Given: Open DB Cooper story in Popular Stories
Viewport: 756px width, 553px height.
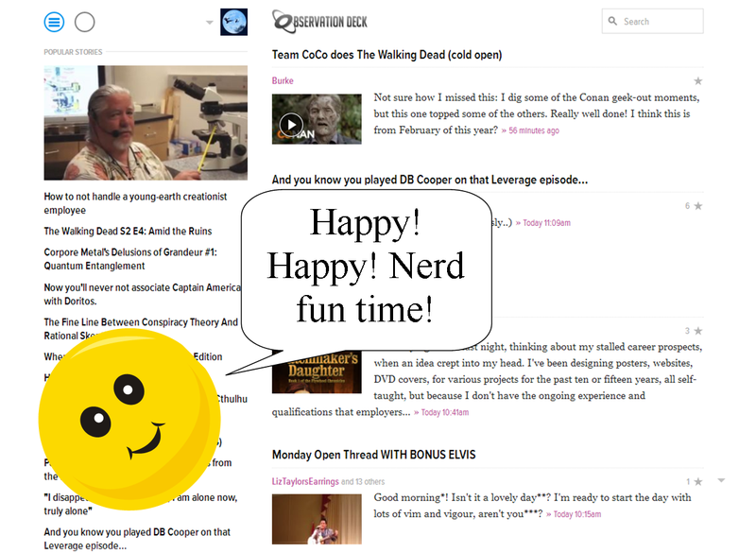Looking at the screenshot, I should click(x=137, y=539).
